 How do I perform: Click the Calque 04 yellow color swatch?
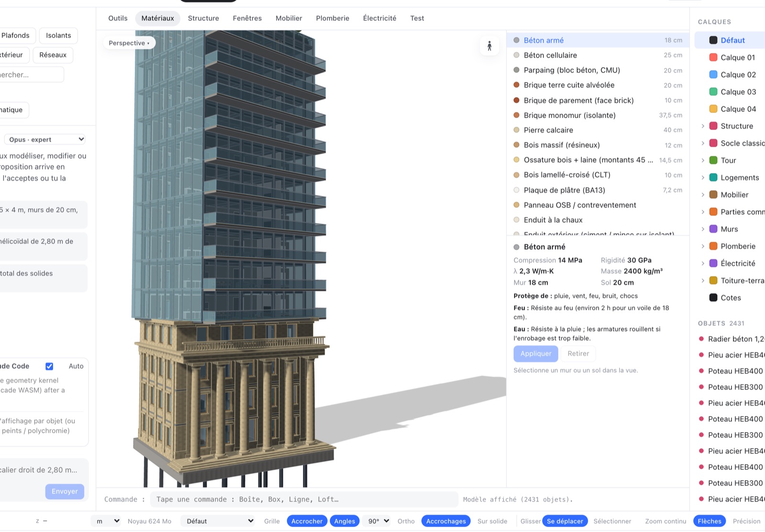[x=713, y=109]
